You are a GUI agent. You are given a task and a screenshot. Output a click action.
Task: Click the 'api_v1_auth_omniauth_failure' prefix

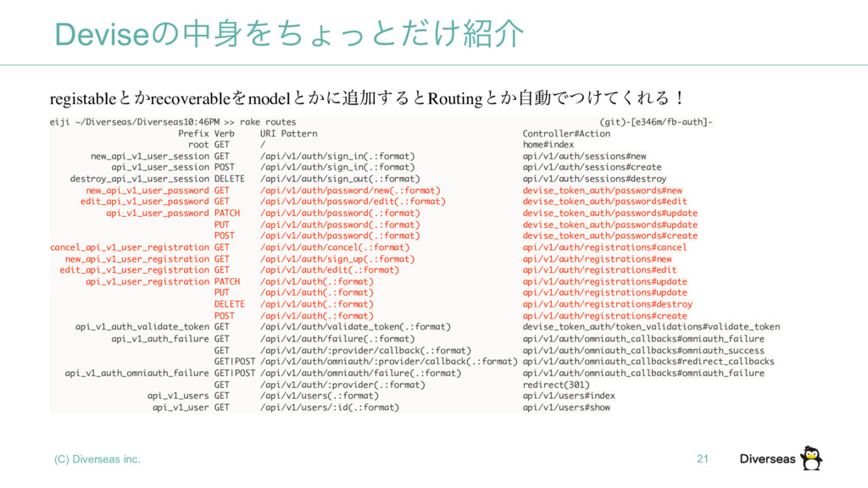tap(137, 373)
